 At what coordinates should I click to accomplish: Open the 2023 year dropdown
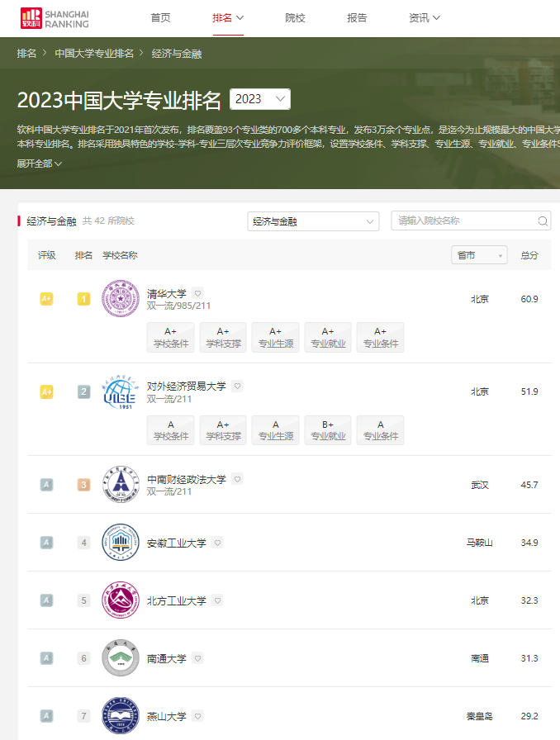pyautogui.click(x=259, y=99)
